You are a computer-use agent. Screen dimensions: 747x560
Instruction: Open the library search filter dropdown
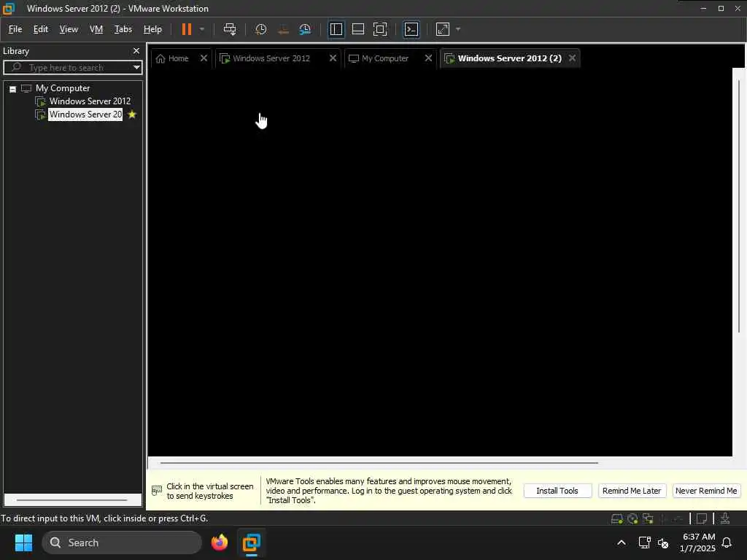[x=136, y=67]
